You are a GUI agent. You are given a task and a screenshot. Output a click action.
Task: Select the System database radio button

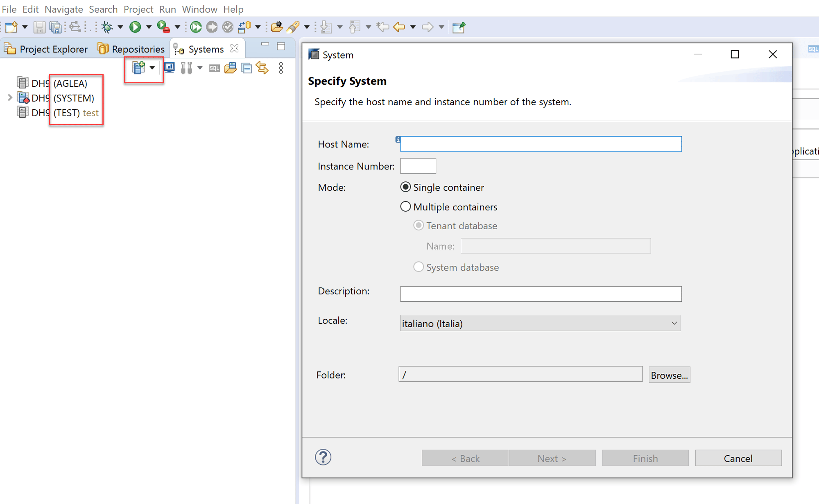pos(419,267)
